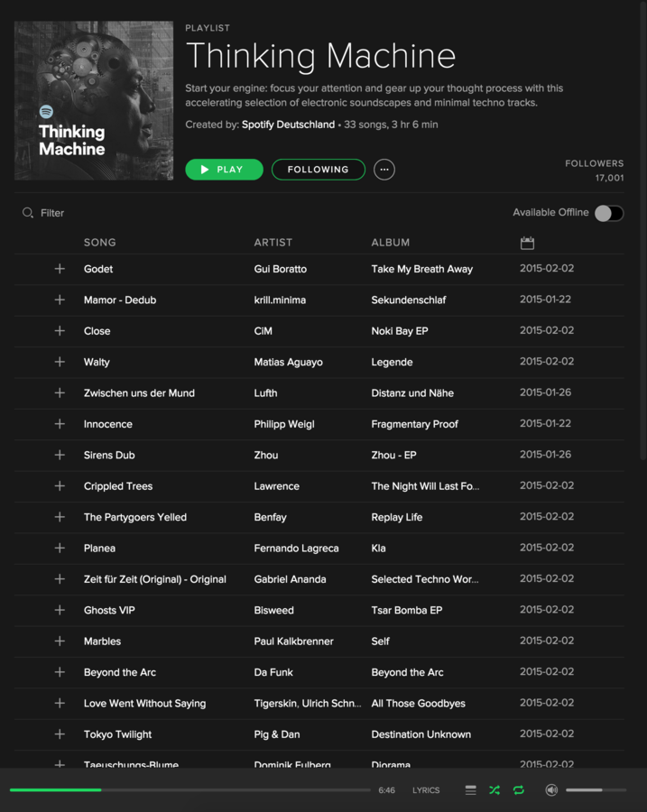Click the Thinking Machine playlist cover art

point(94,100)
